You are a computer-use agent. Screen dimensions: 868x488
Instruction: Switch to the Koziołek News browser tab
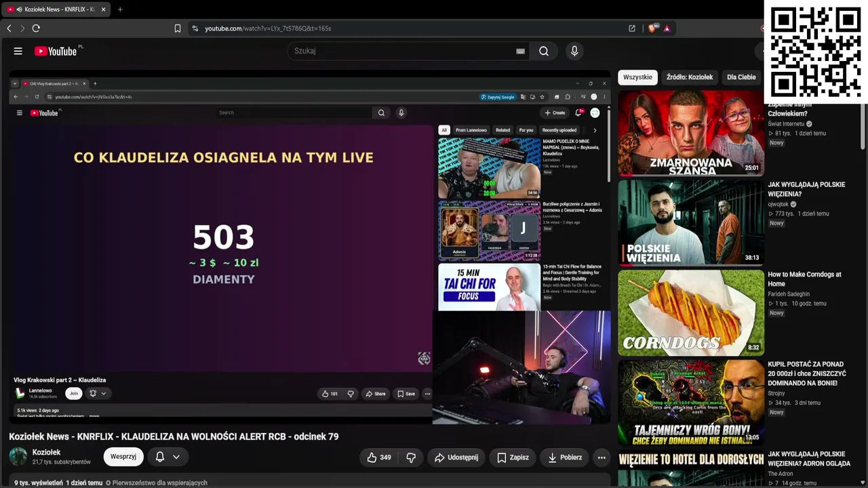tap(56, 9)
